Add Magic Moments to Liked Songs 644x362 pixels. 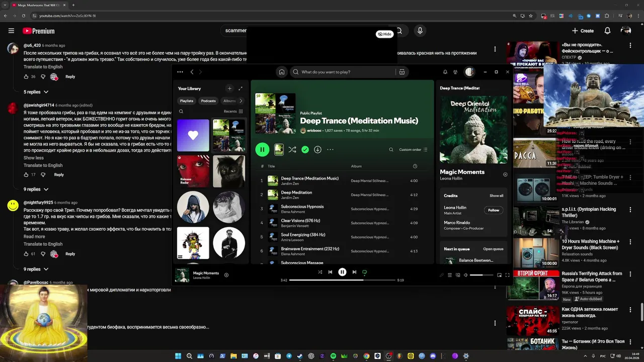[226, 275]
